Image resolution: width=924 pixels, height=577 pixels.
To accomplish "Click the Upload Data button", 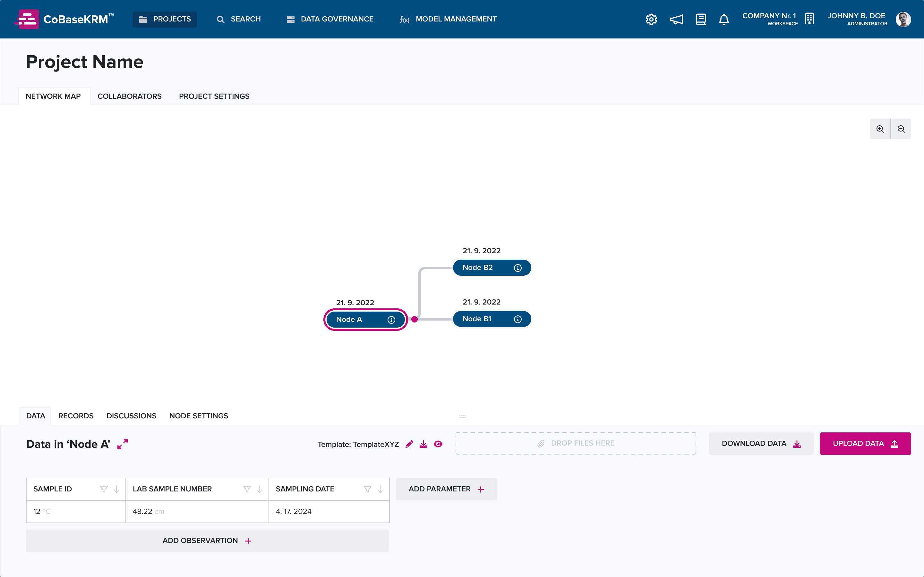I will coord(865,443).
